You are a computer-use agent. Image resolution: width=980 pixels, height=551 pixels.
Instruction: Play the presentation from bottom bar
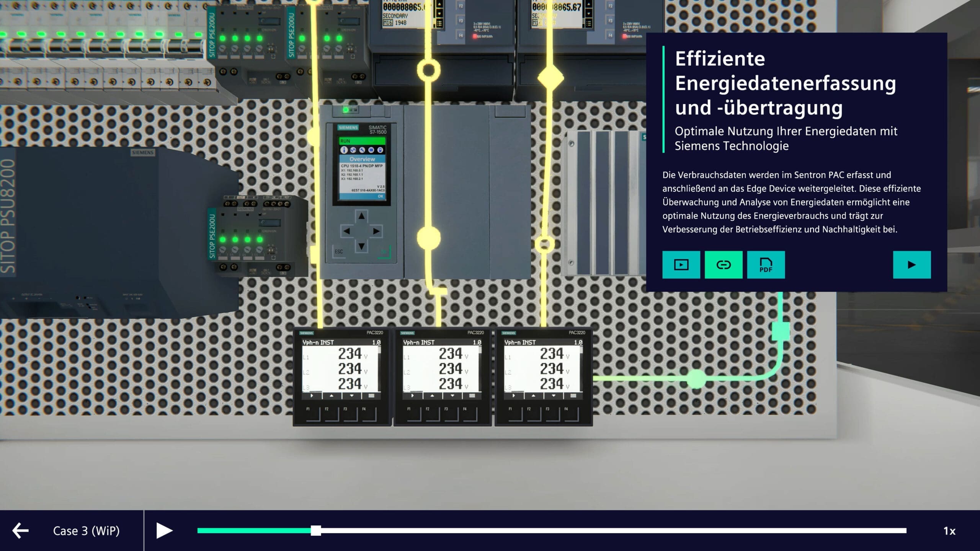click(x=165, y=531)
